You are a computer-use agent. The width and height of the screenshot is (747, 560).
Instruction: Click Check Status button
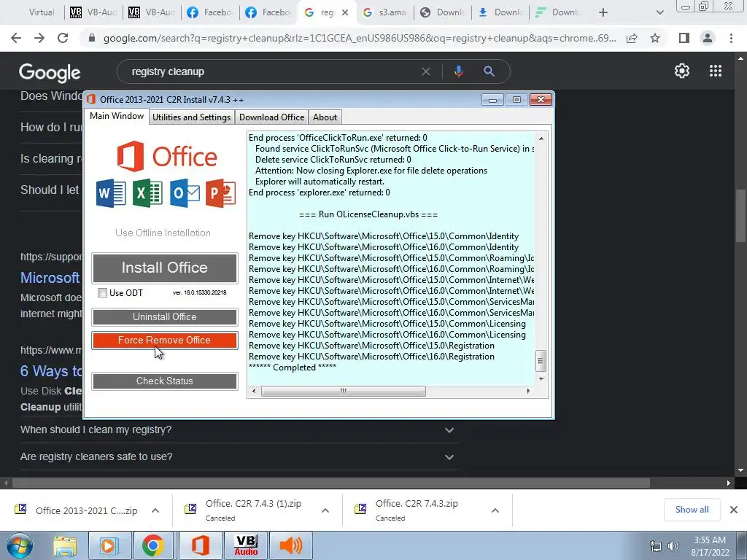pos(164,381)
